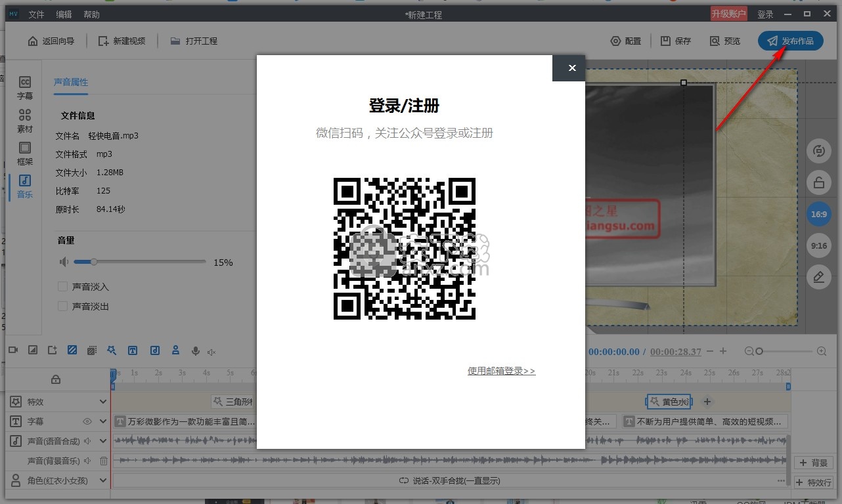842x504 pixels.
Task: Click the video camera icon in timeline toolbar
Action: coord(13,351)
